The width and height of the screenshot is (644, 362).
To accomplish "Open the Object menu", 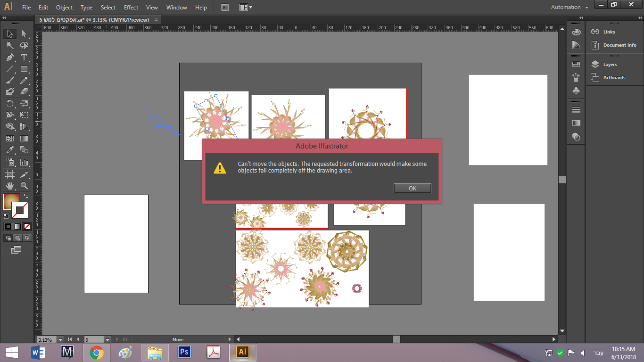I will (x=64, y=8).
